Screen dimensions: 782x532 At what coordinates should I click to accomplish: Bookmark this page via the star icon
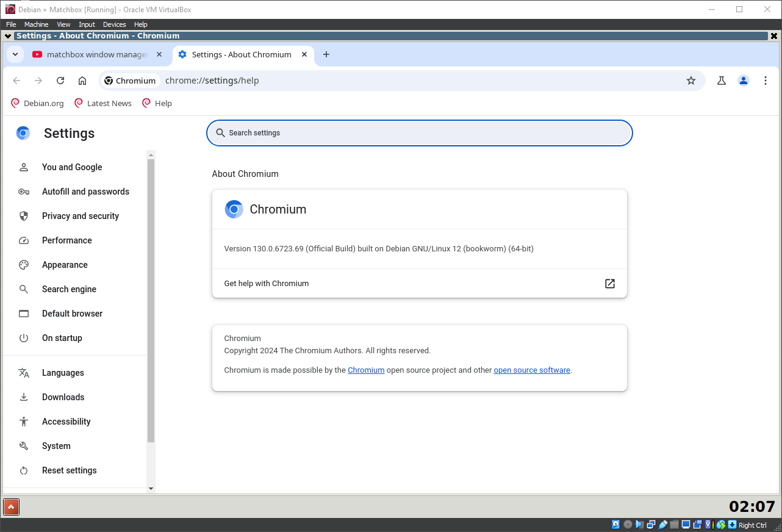(691, 80)
